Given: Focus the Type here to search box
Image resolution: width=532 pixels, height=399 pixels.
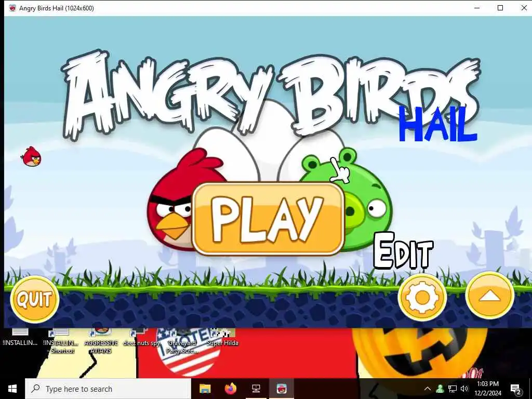Looking at the screenshot, I should [108, 389].
